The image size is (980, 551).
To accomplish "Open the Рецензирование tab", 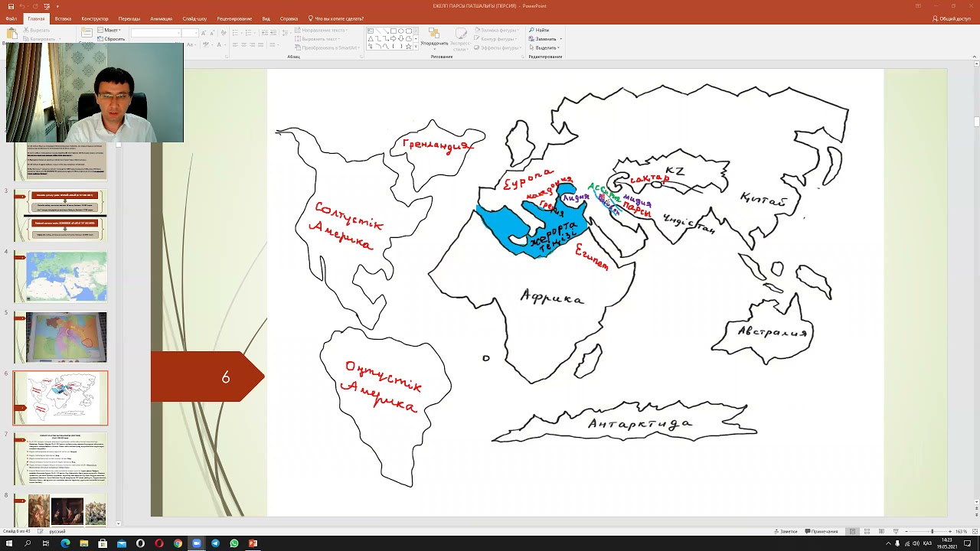I will [234, 18].
